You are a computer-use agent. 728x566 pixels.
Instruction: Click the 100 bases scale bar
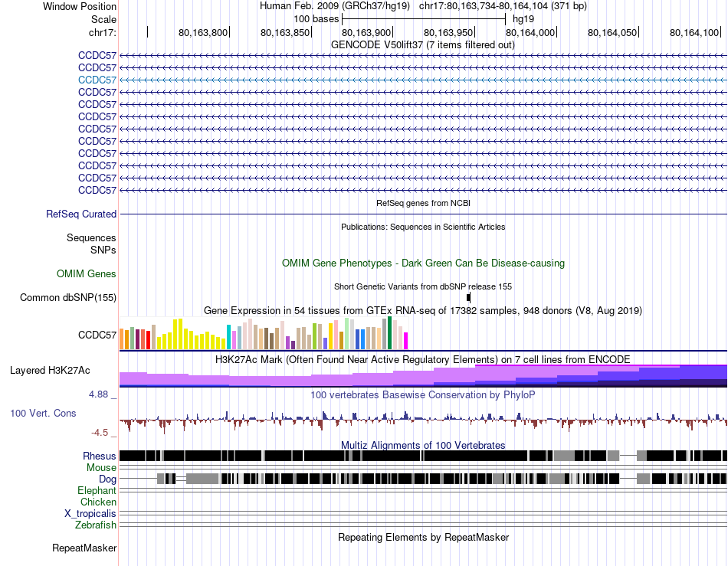tap(424, 19)
